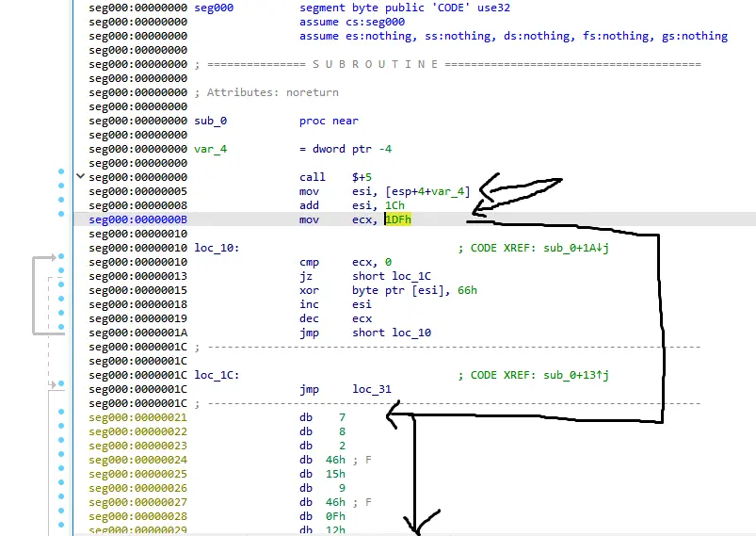
Task: Toggle breakpoint dot beside 'db 7'
Action: pos(61,412)
